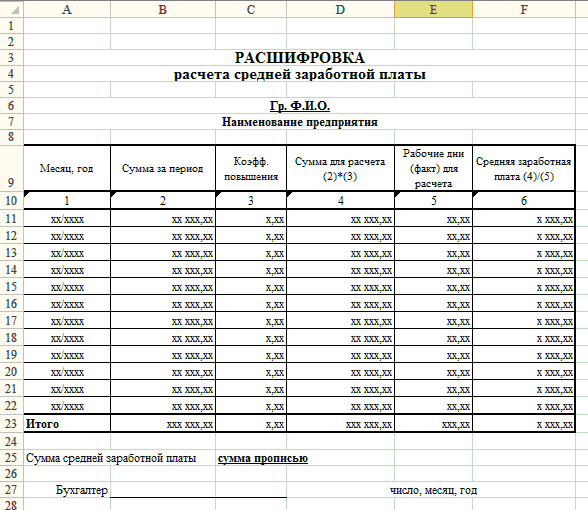Screen dimensions: 588x510
Task: Click the accountant signature line cell
Action: point(199,490)
